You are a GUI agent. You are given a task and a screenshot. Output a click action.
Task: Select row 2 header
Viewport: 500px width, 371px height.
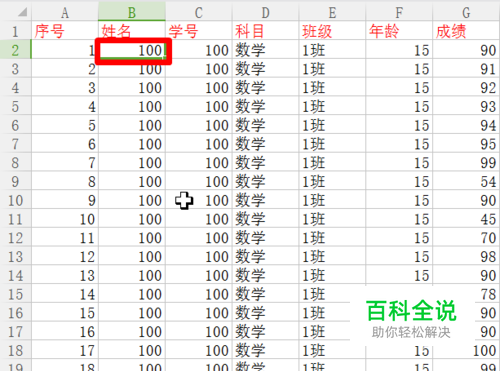coord(15,50)
